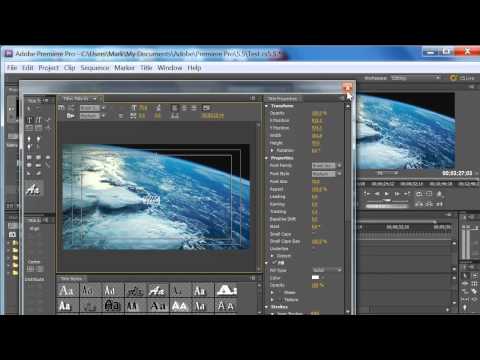Image resolution: width=480 pixels, height=360 pixels.
Task: Click the CS Live button
Action: pyautogui.click(x=462, y=78)
